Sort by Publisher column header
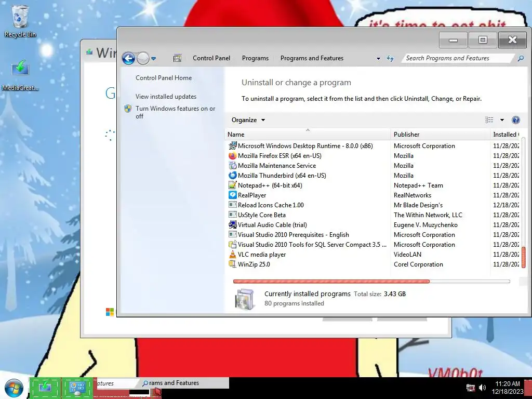Image resolution: width=532 pixels, height=399 pixels. [x=440, y=135]
